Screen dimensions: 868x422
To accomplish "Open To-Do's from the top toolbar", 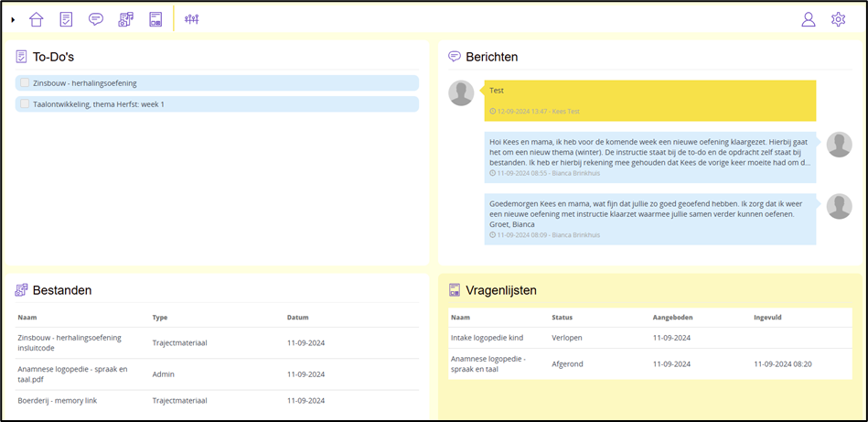I will coord(66,19).
